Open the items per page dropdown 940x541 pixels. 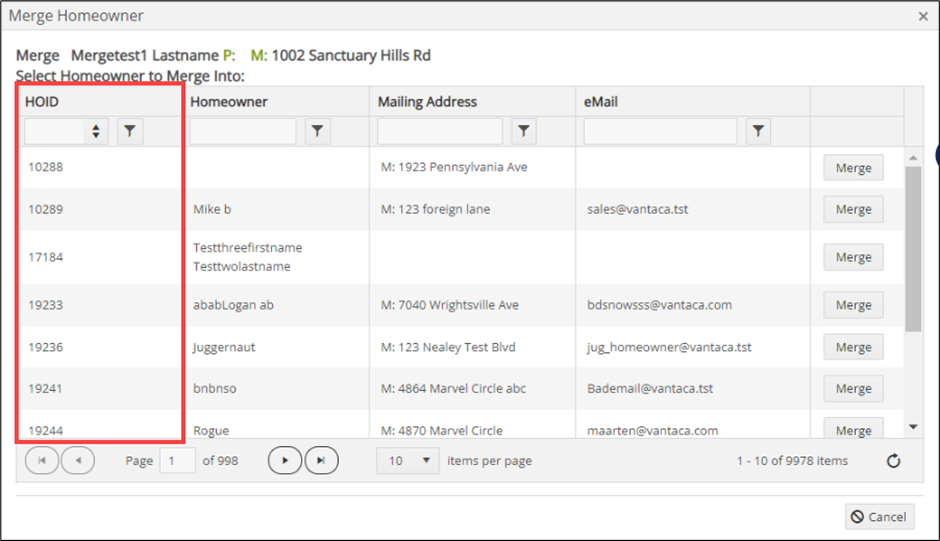(408, 461)
